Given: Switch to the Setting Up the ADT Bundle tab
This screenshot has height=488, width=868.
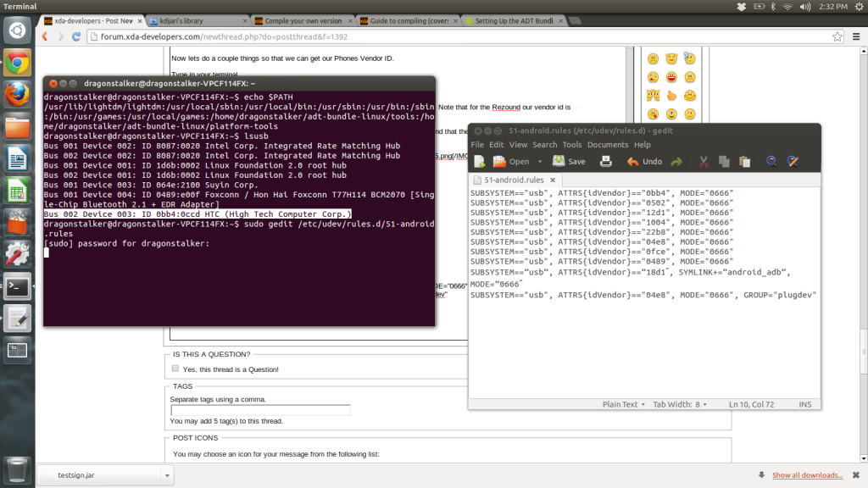Looking at the screenshot, I should click(513, 21).
